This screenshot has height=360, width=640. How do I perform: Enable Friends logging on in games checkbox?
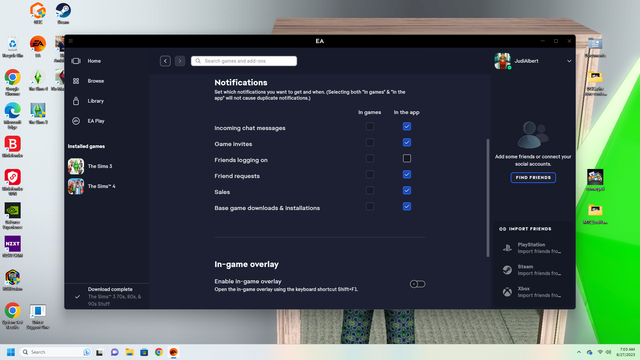pyautogui.click(x=370, y=158)
